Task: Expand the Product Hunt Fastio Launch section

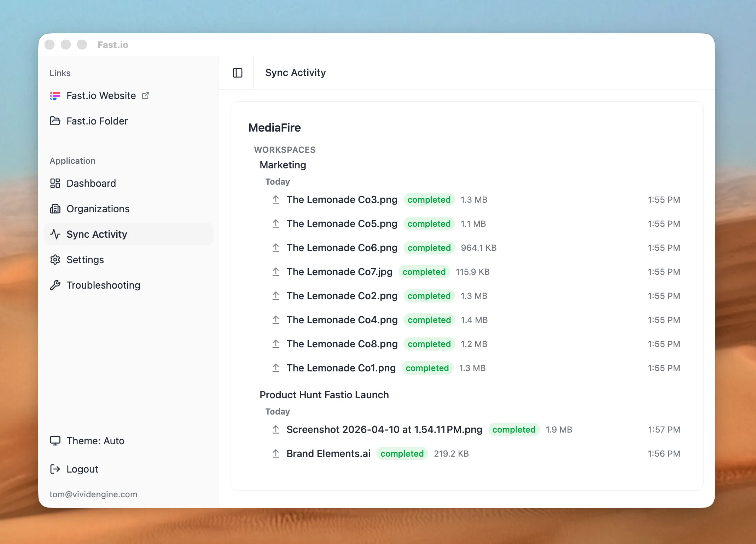Action: (324, 395)
